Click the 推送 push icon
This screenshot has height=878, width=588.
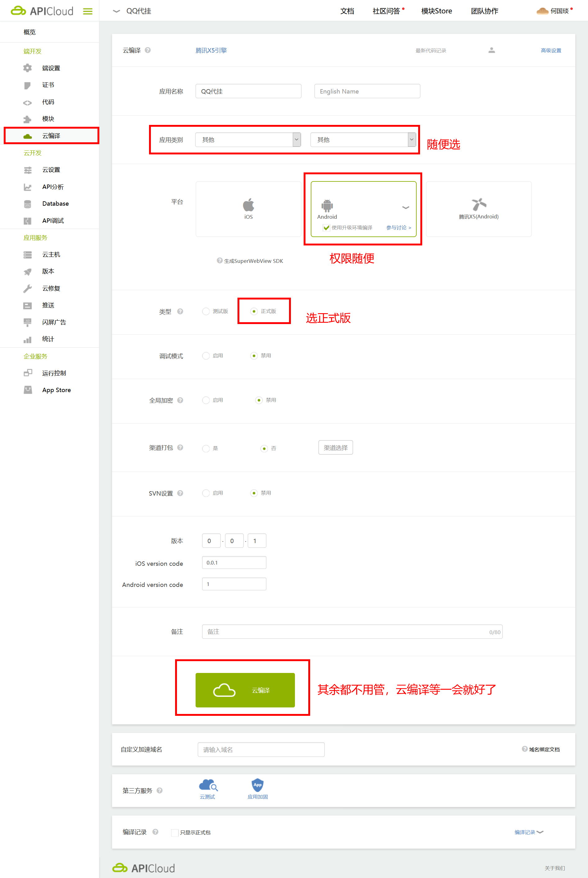pos(27,305)
